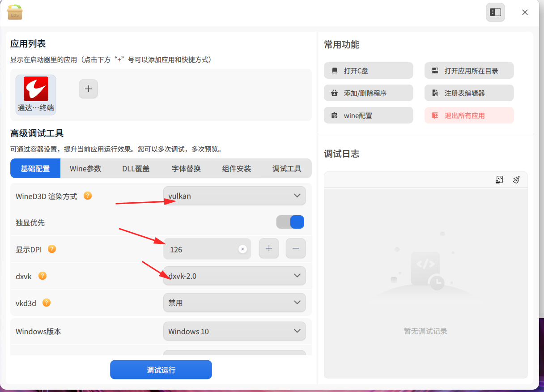
Task: Launch 注册表编辑器
Action: tap(469, 93)
